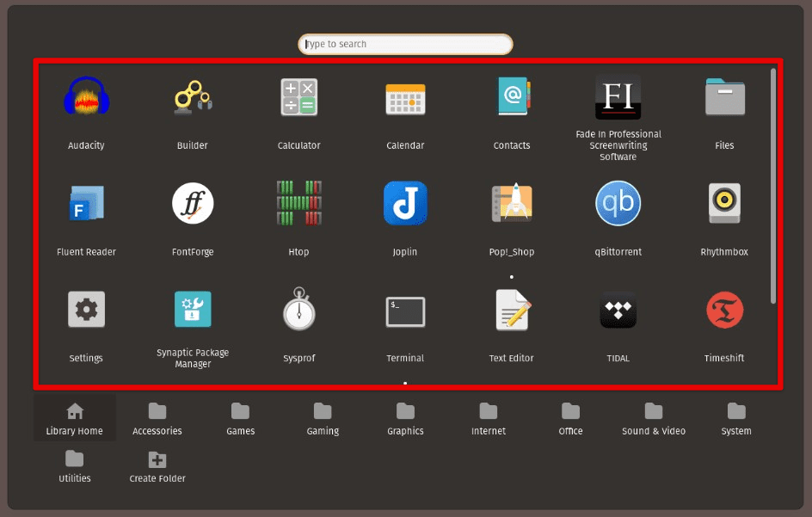The height and width of the screenshot is (517, 812).
Task: Select the Library Home folder
Action: pyautogui.click(x=75, y=418)
